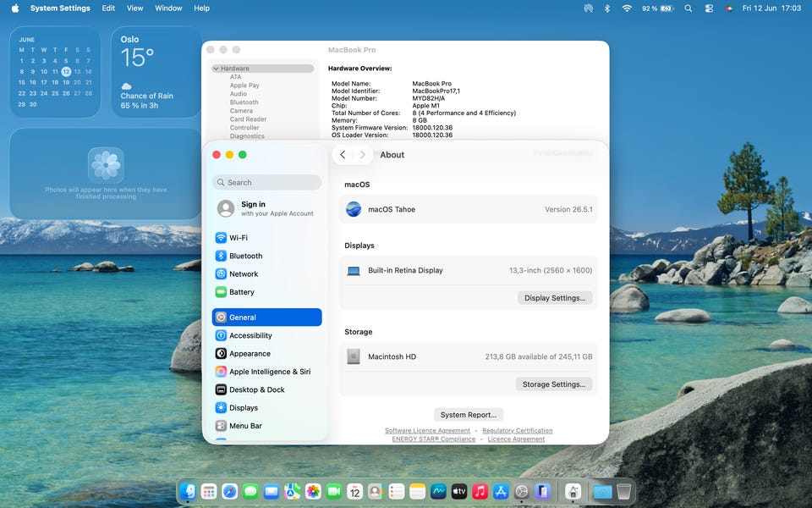This screenshot has width=812, height=508.
Task: Open Photos app from the Dock
Action: (x=313, y=491)
